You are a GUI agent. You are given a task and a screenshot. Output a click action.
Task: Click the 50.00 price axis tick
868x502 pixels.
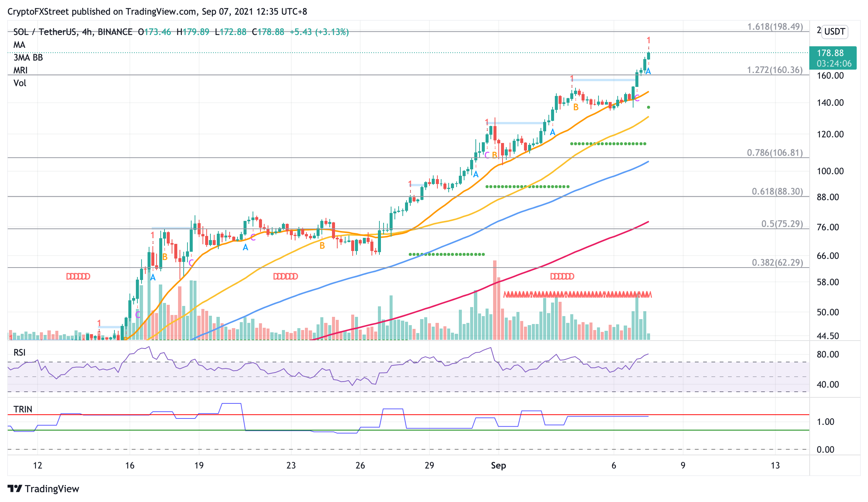tap(828, 312)
